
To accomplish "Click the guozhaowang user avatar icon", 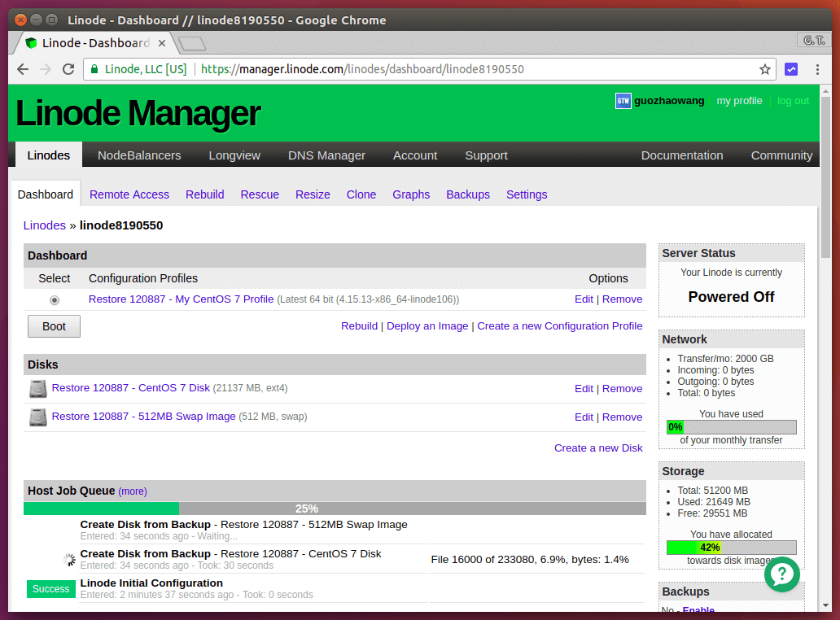I will tap(623, 101).
